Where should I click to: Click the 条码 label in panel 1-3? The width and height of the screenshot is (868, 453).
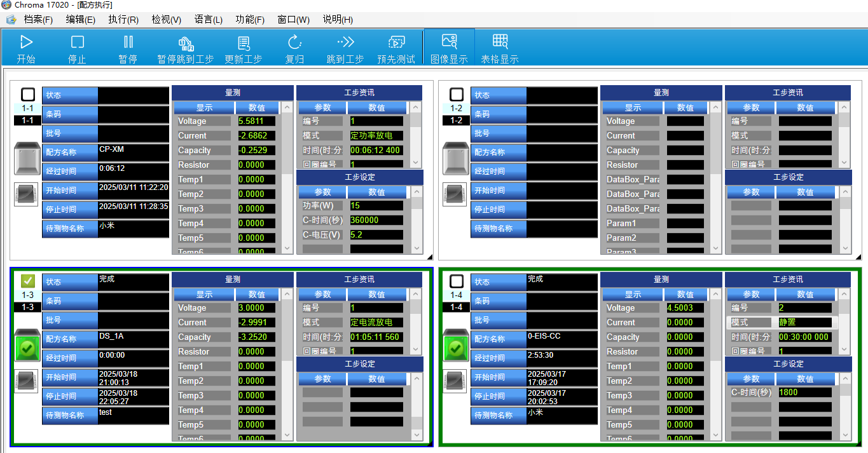click(70, 301)
